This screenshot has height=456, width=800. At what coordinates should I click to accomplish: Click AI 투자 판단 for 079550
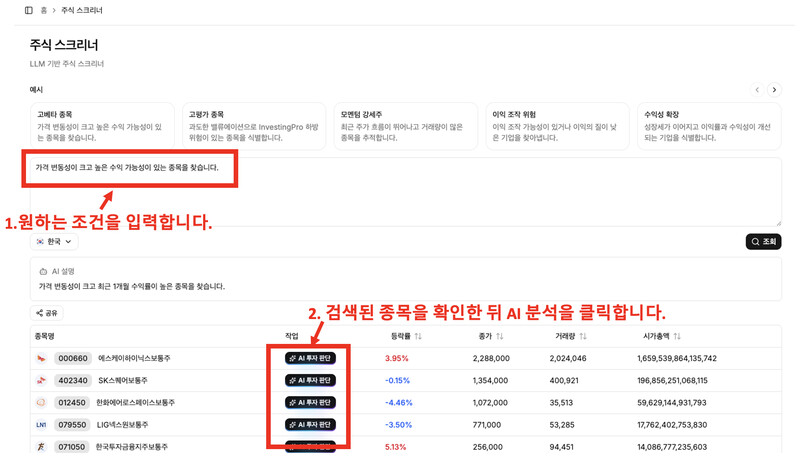(310, 424)
